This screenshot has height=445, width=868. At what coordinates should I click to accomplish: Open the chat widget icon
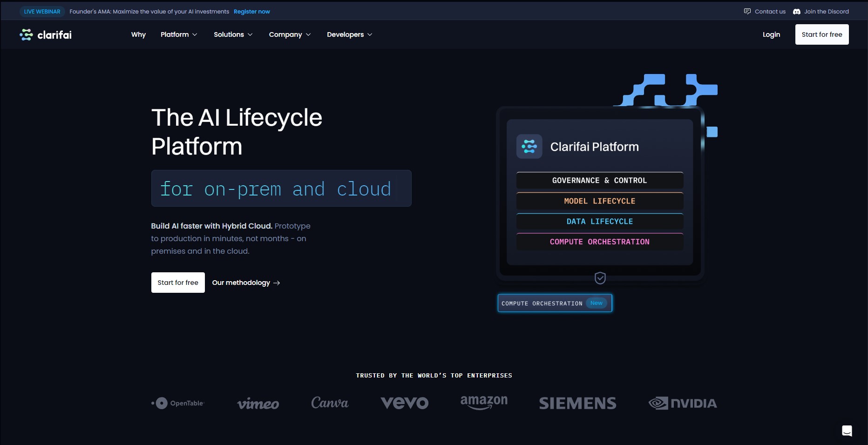point(847,431)
